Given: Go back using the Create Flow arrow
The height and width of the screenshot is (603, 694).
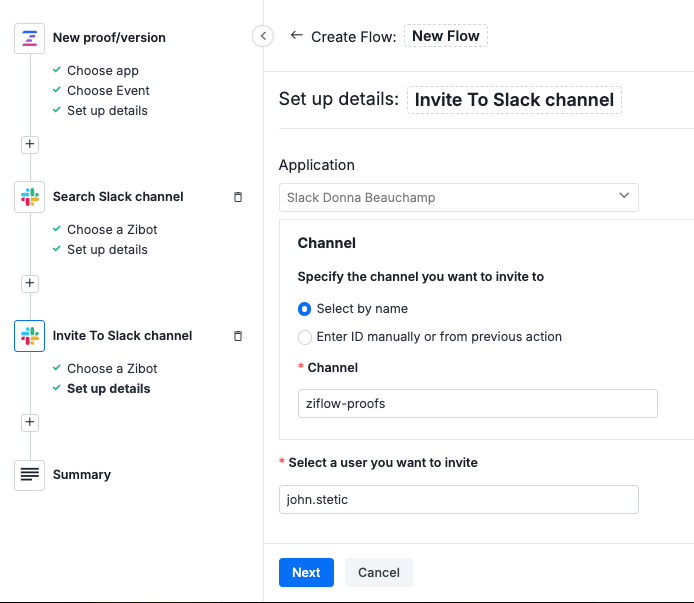Looking at the screenshot, I should [296, 35].
